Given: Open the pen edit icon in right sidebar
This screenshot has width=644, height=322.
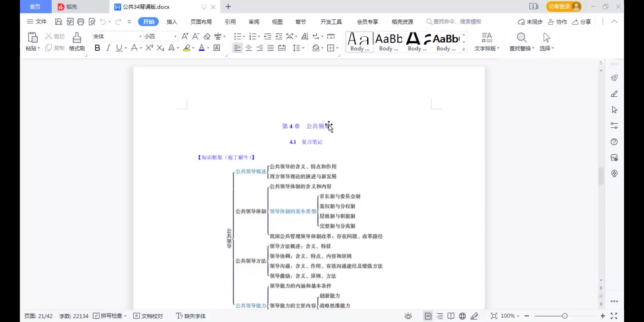Looking at the screenshot, I should 614,94.
